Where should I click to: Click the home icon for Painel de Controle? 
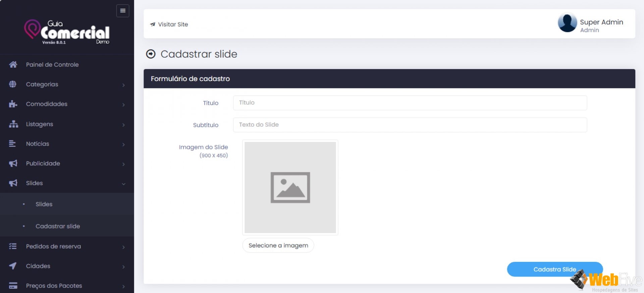(x=13, y=65)
